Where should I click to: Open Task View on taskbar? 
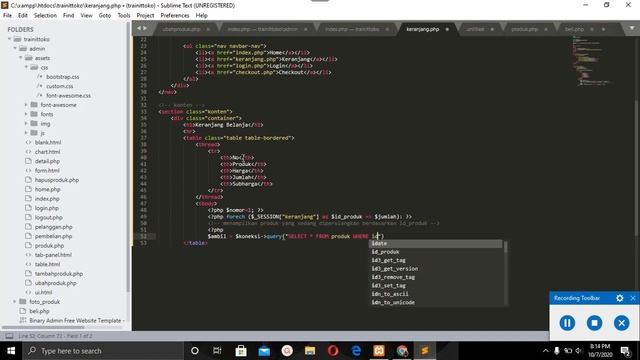point(217,351)
